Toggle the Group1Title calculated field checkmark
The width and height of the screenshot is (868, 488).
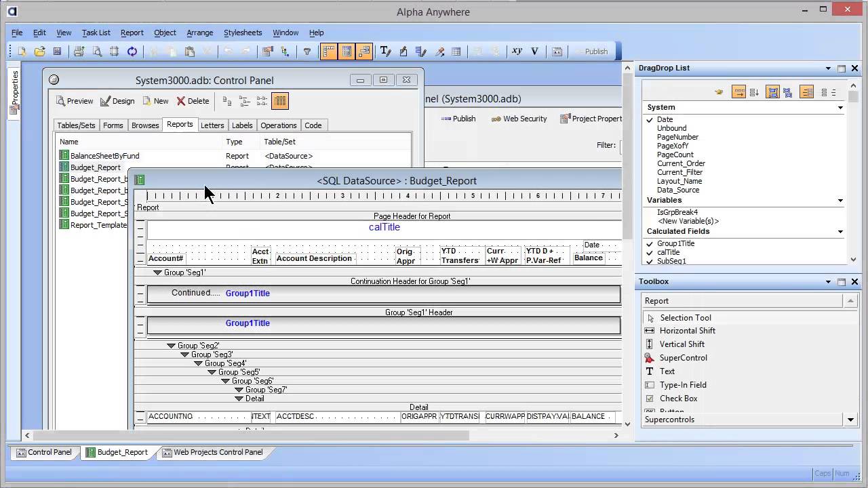[650, 243]
